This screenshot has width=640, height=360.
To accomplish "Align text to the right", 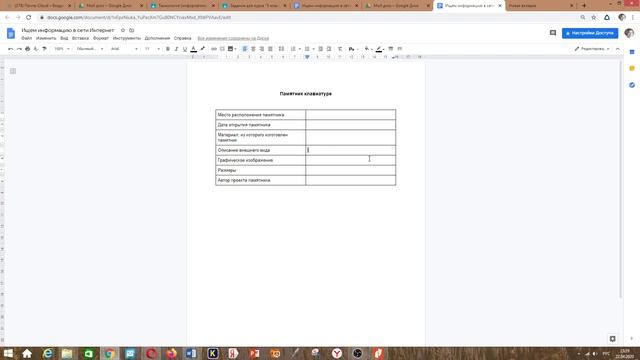I will pyautogui.click(x=262, y=49).
